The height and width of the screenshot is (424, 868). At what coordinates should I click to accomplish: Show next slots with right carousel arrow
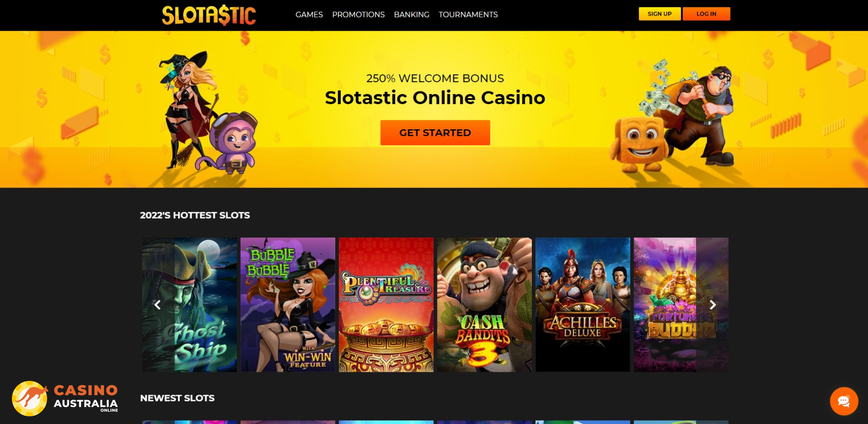(713, 305)
